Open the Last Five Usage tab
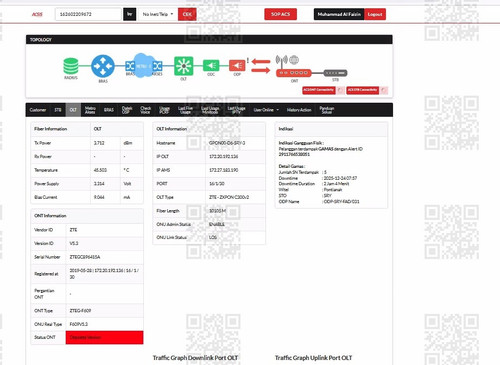 point(185,110)
